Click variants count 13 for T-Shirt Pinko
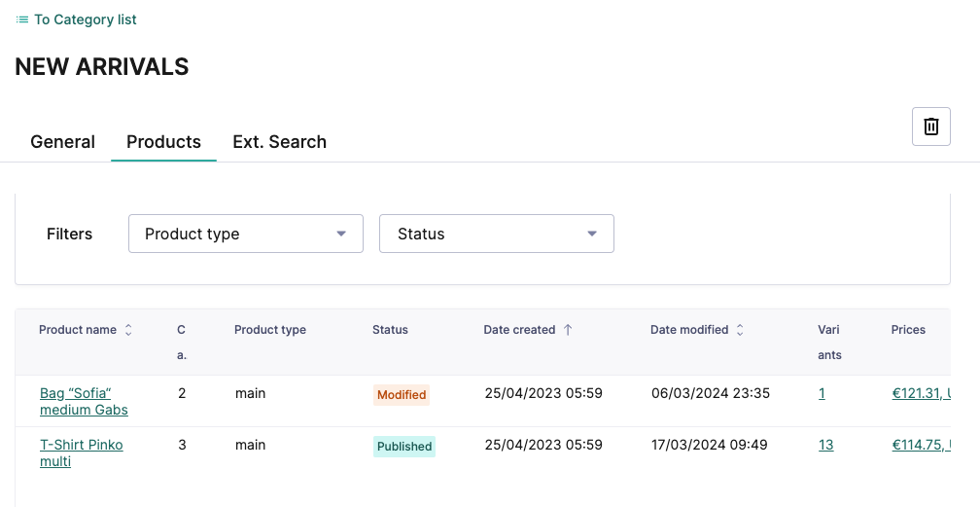 pos(825,446)
